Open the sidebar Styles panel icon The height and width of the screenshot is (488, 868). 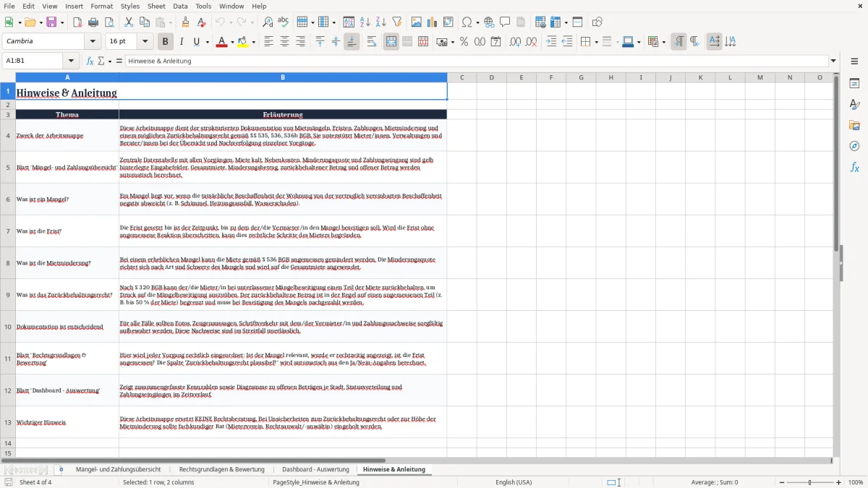854,104
